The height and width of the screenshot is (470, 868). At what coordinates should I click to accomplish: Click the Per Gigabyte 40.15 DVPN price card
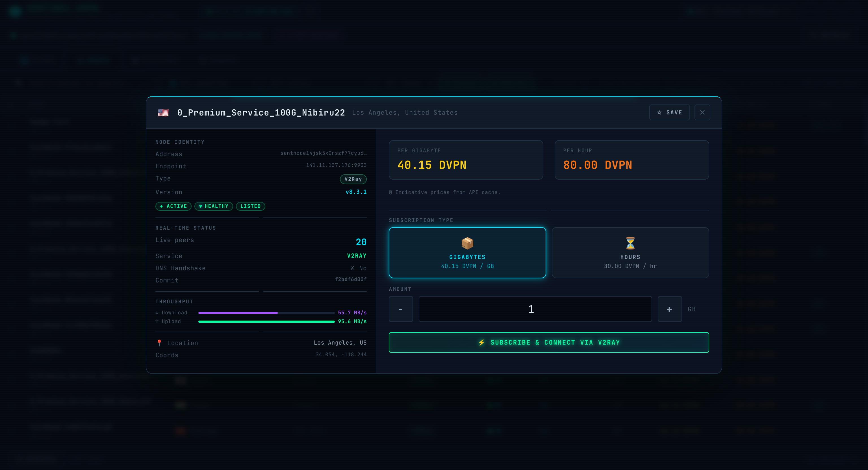pos(466,160)
